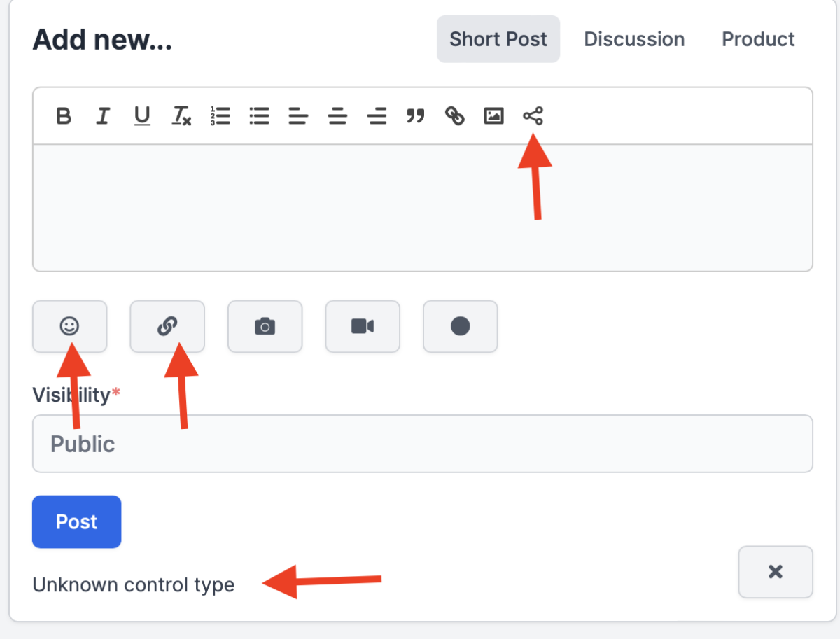Screen dimensions: 840x639
Task: Clear text formatting
Action: pos(181,116)
